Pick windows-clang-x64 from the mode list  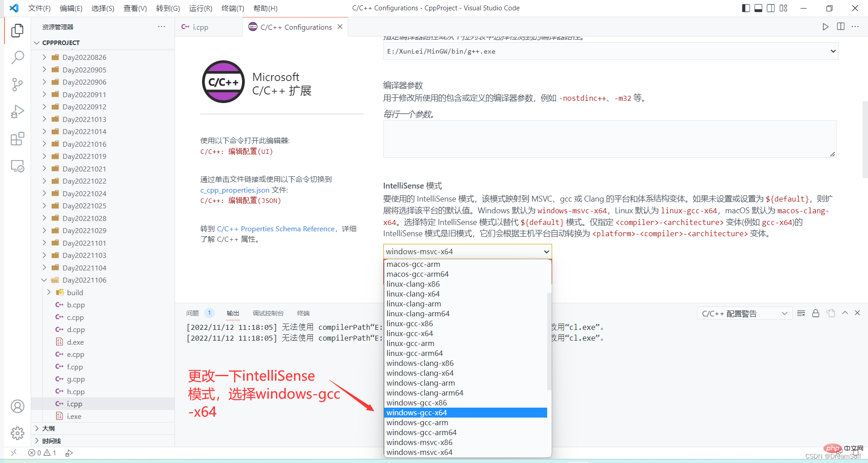(x=466, y=373)
